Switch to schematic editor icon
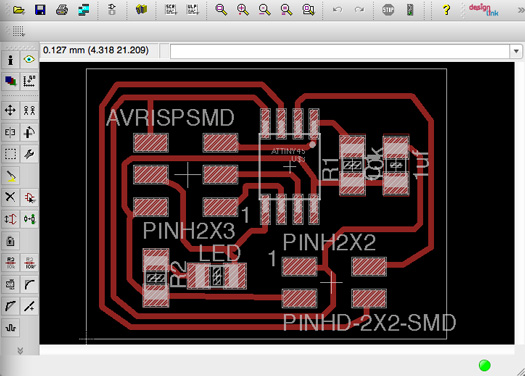Viewport: 525px width, 376px height. point(112,10)
